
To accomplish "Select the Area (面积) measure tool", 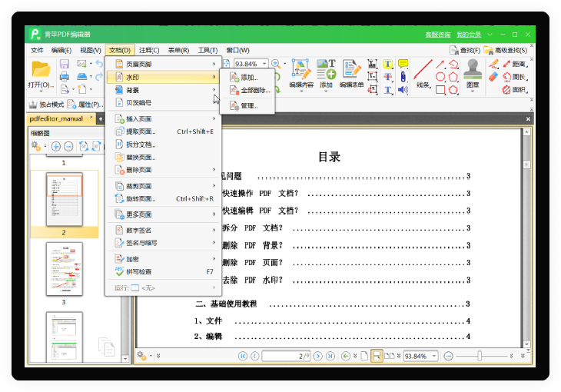I will point(515,89).
